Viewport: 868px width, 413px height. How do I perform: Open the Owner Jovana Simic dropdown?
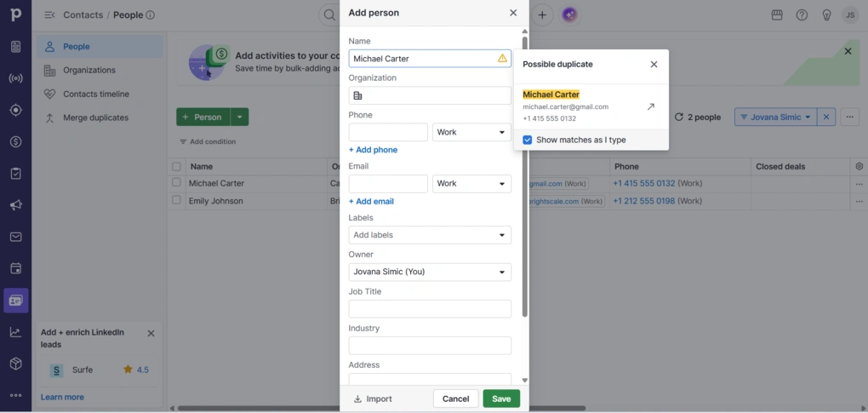pyautogui.click(x=430, y=272)
